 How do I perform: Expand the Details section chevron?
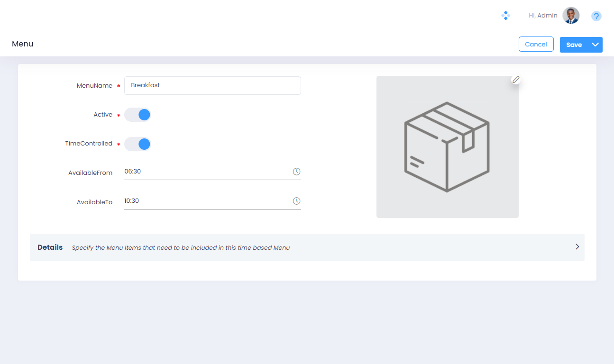577,246
